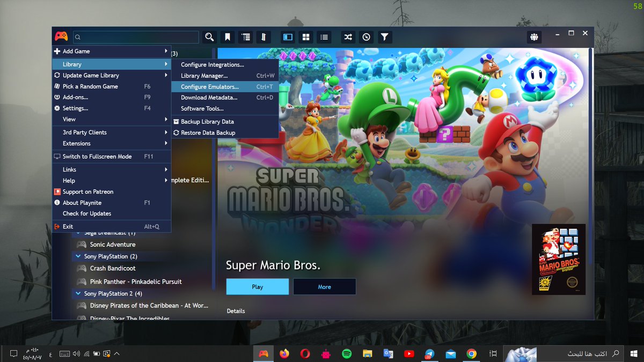
Task: Open Telegram from the taskbar
Action: [x=429, y=353]
